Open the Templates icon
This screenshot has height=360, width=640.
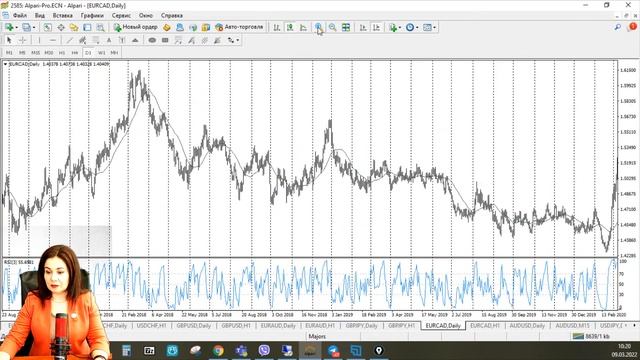(427, 27)
